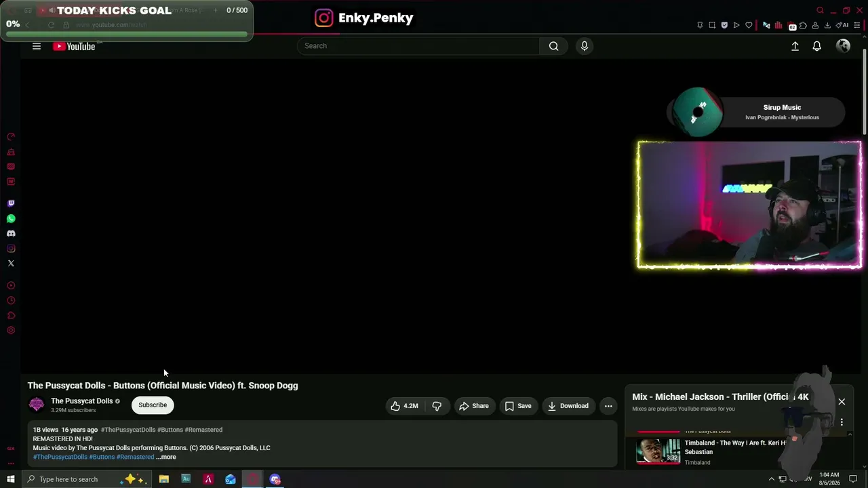Expand the description with ...more
Image resolution: width=868 pixels, height=488 pixels.
(166, 457)
